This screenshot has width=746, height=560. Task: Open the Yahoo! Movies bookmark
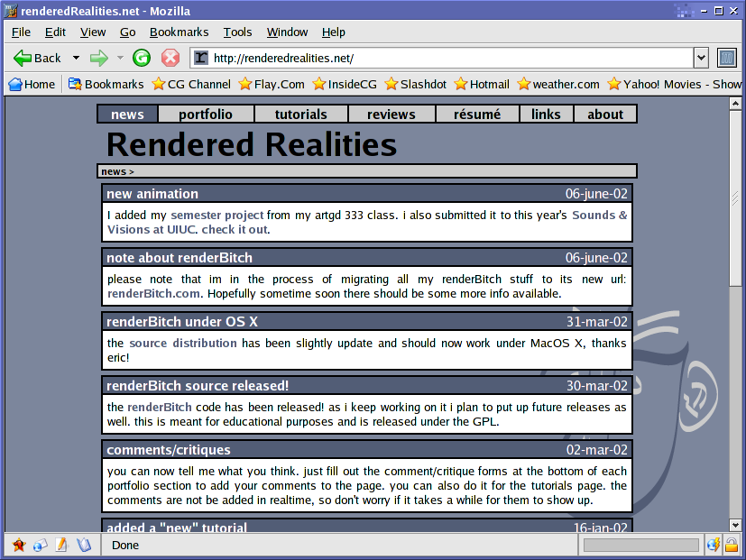pos(674,84)
